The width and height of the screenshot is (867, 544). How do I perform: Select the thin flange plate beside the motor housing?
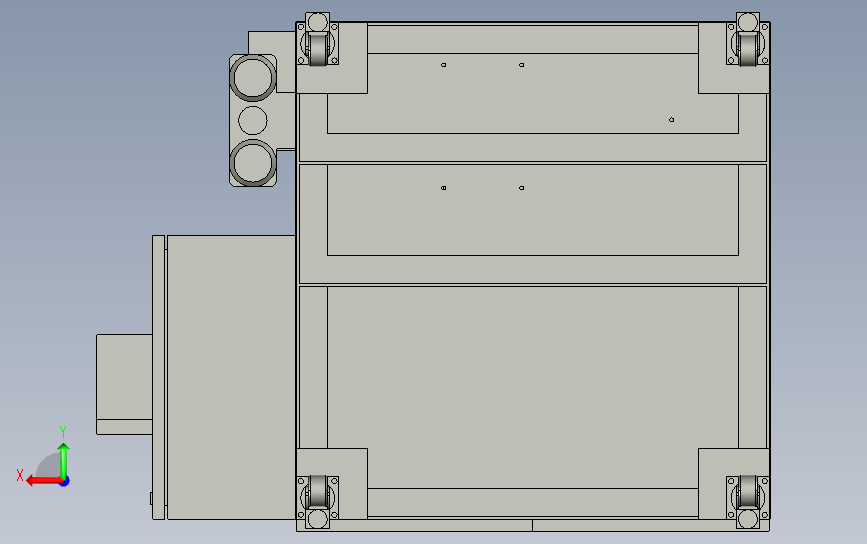click(159, 377)
